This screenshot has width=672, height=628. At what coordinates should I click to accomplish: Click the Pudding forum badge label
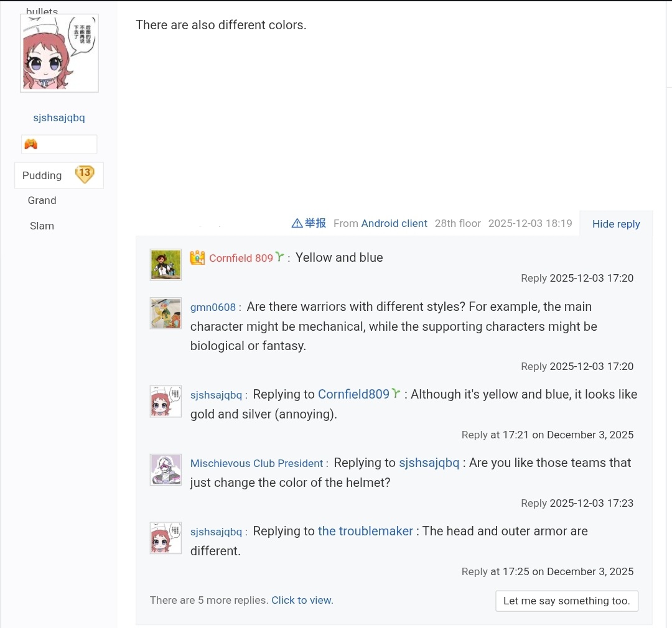click(x=42, y=175)
